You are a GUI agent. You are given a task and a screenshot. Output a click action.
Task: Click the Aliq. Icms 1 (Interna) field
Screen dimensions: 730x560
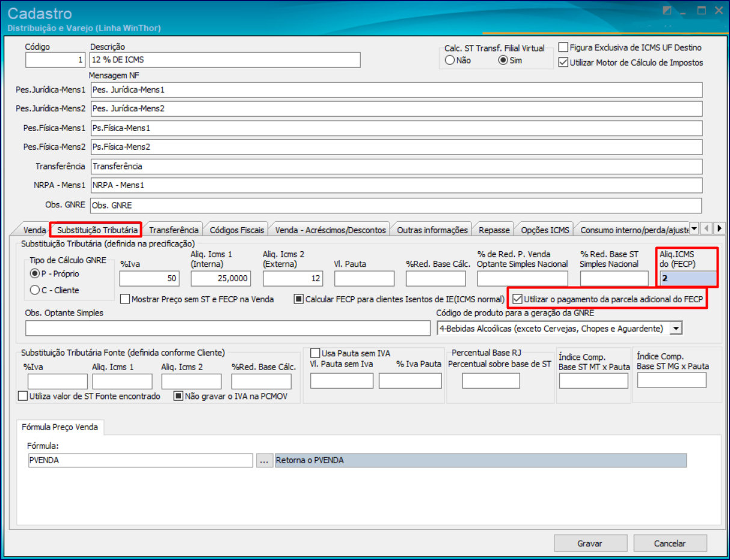click(x=221, y=279)
